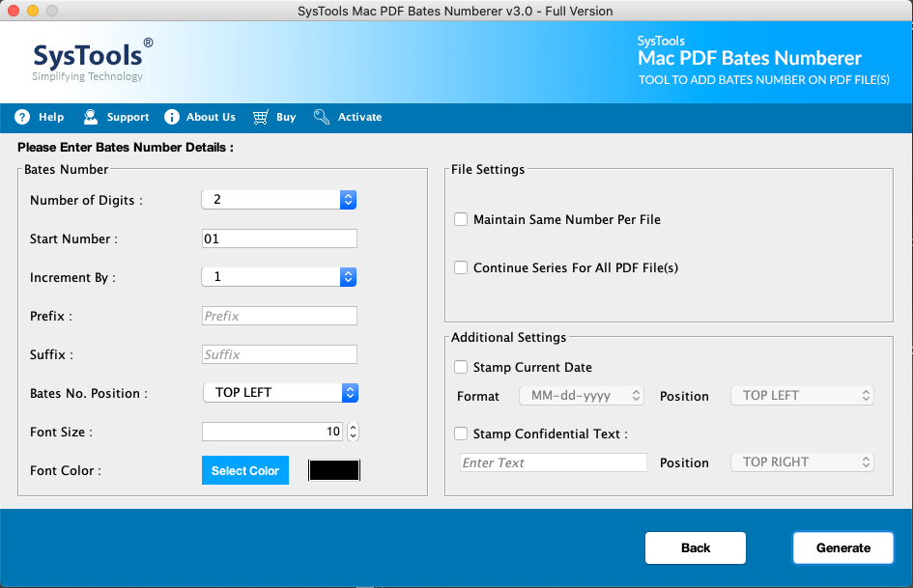Click the Start Number input field
Screen dimensions: 913x588
279,238
